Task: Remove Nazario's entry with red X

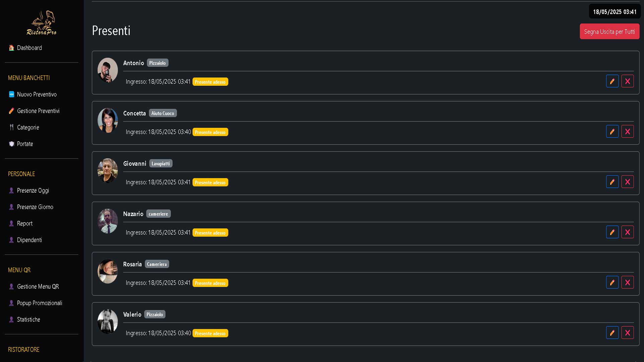Action: click(x=628, y=232)
